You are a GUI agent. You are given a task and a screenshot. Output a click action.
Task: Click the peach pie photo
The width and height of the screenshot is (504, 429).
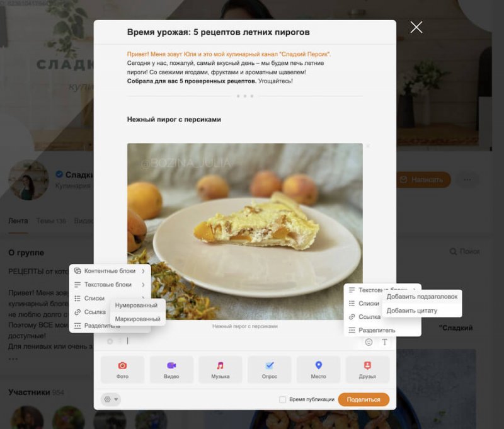(x=245, y=231)
